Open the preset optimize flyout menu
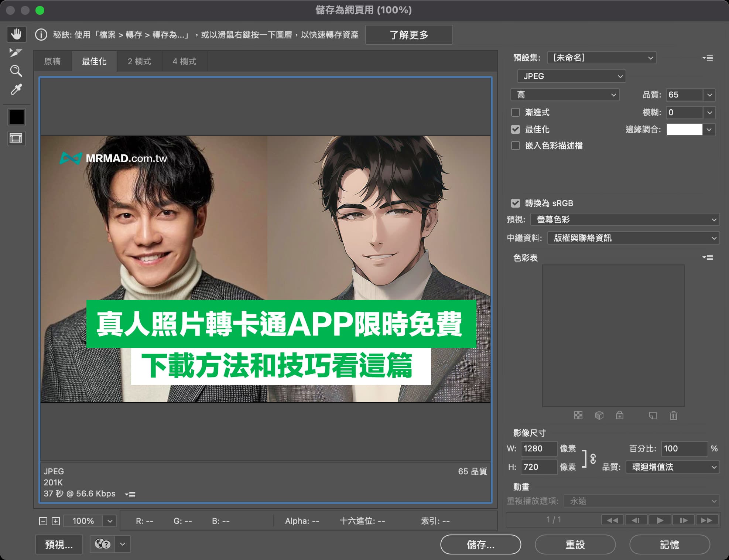Viewport: 729px width, 560px height. (708, 58)
